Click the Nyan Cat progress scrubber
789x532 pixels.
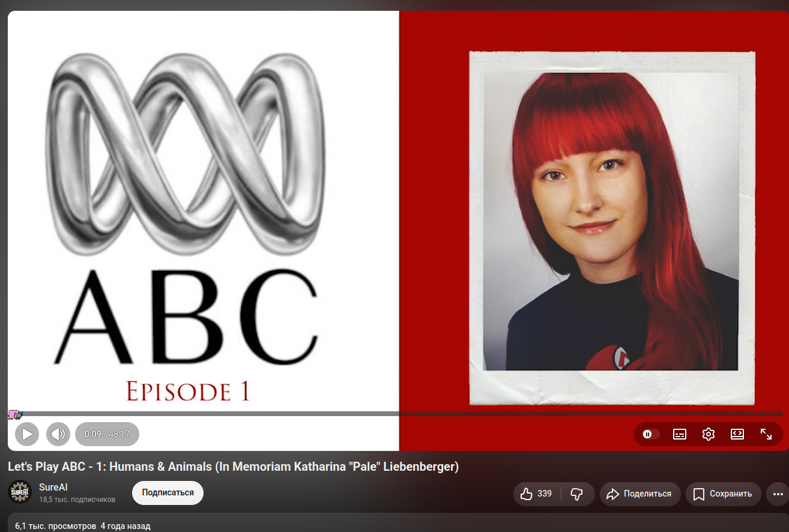15,414
